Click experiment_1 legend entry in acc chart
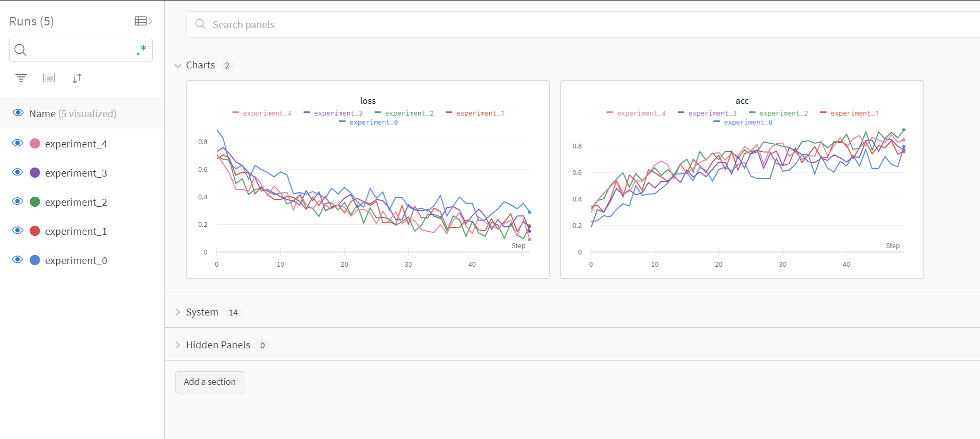980x439 pixels. click(849, 113)
